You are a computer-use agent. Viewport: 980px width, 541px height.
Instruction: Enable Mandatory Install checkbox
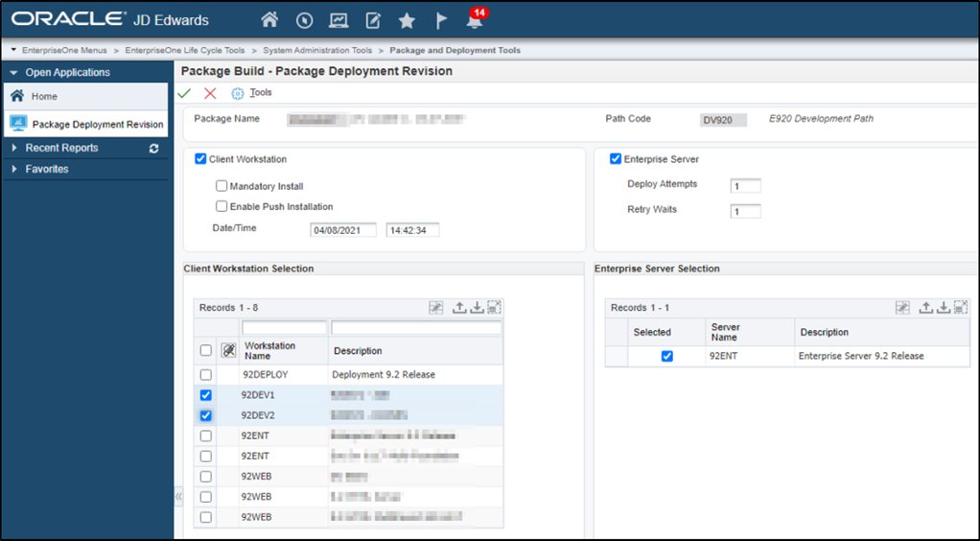[x=222, y=186]
